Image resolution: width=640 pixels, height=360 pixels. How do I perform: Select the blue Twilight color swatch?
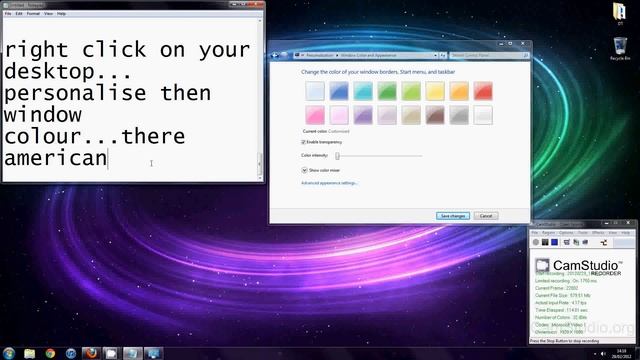(x=339, y=91)
